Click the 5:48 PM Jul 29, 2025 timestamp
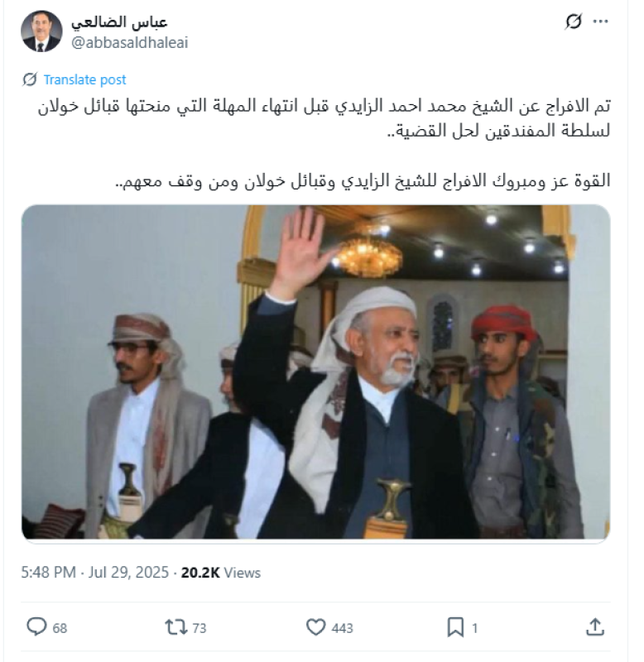The width and height of the screenshot is (644, 662). [95, 573]
